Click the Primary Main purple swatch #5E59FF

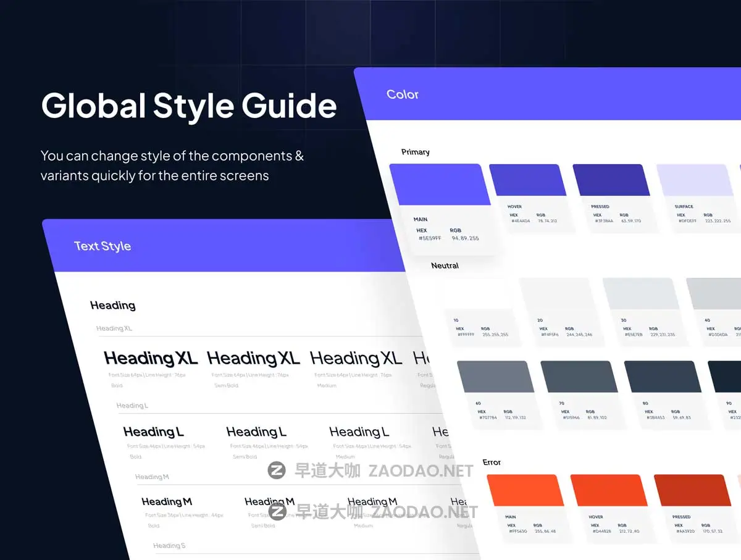tap(440, 185)
